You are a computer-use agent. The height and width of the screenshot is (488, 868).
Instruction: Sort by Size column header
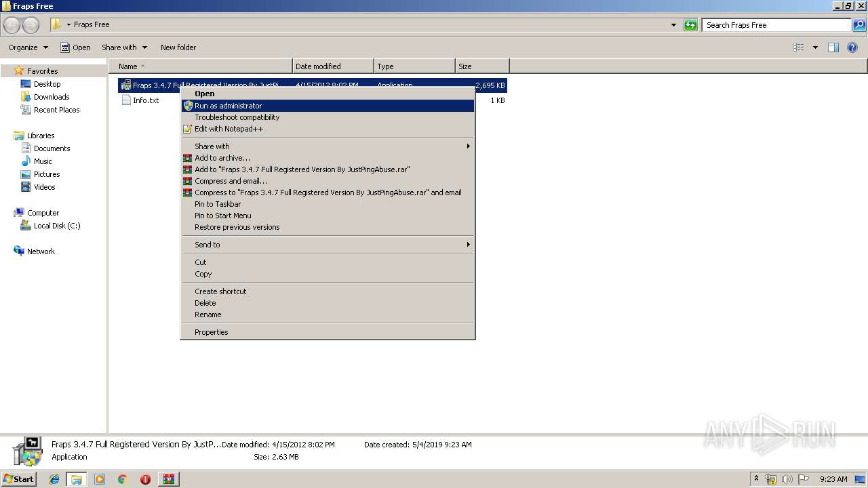point(482,66)
